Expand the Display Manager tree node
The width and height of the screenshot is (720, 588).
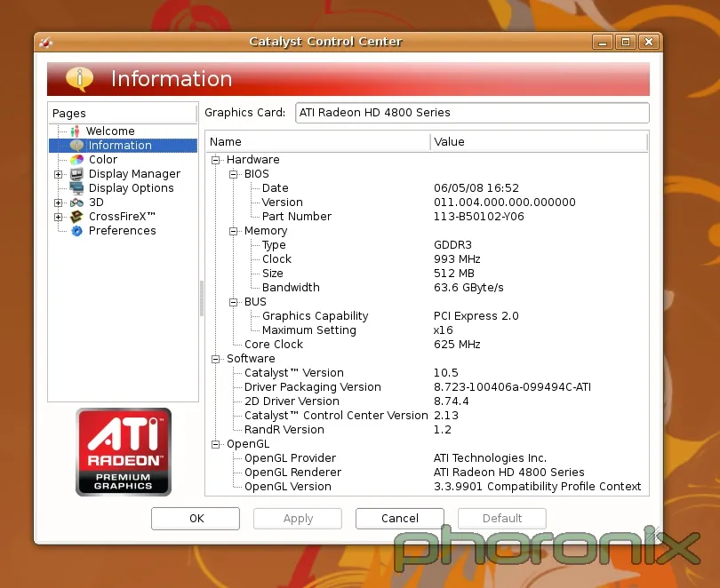[x=59, y=174]
